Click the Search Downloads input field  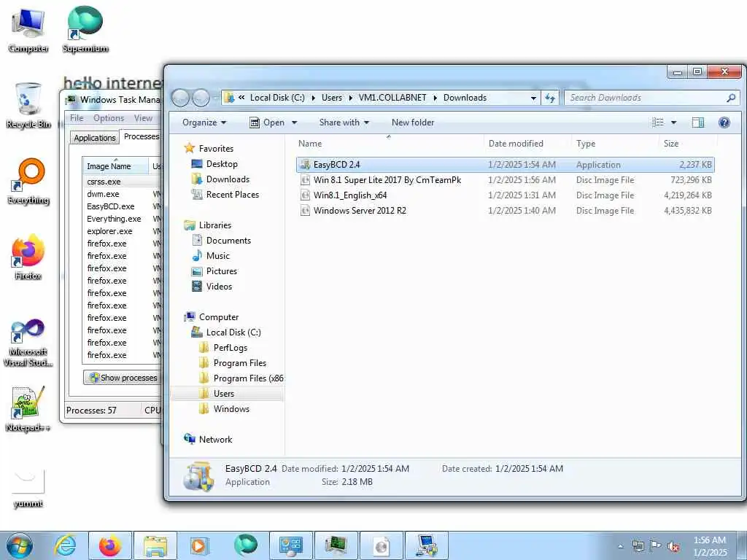tap(646, 98)
